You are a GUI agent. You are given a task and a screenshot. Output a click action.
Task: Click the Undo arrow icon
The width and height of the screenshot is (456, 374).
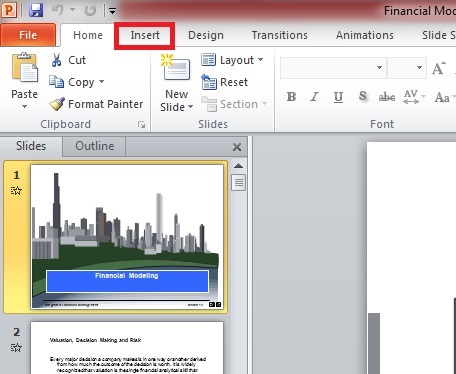(58, 10)
